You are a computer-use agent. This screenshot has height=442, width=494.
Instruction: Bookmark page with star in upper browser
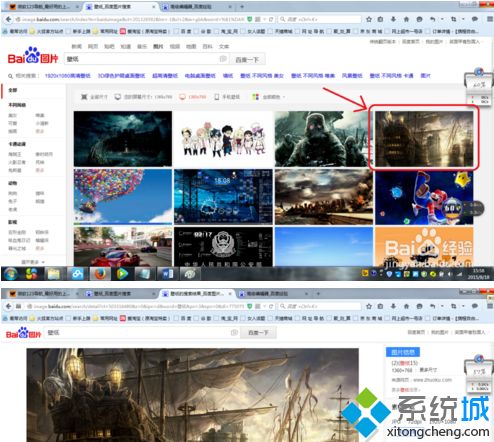click(369, 19)
